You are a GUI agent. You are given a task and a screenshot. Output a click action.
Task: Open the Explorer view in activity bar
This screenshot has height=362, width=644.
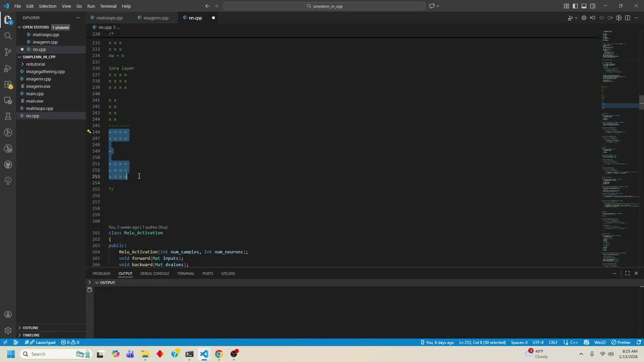pos(8,20)
